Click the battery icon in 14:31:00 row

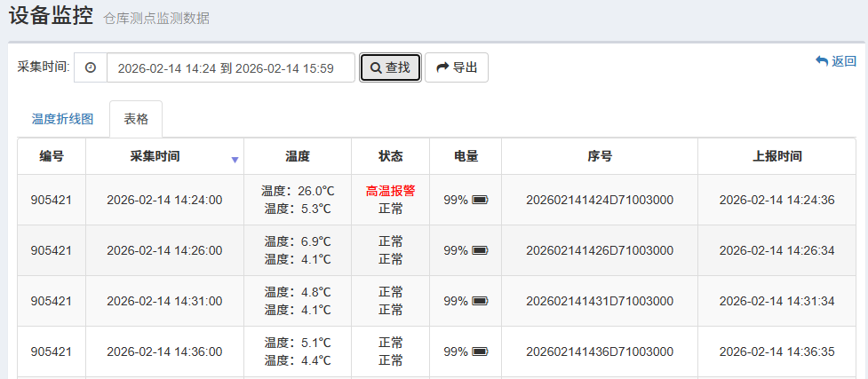(x=480, y=302)
